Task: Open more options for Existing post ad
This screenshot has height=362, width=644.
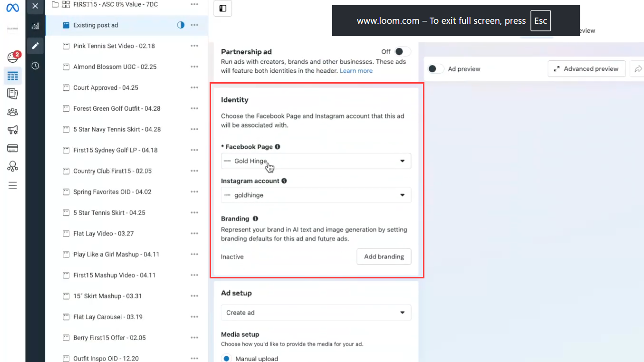Action: coord(194,25)
